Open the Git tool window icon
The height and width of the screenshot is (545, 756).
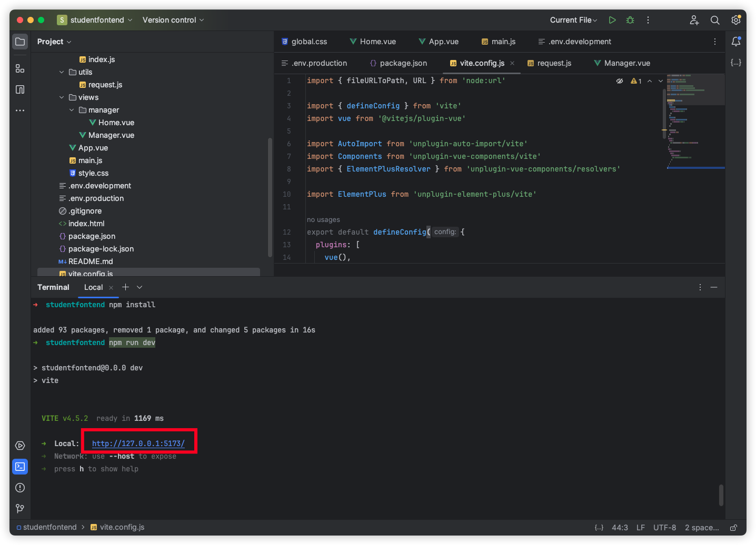point(20,508)
